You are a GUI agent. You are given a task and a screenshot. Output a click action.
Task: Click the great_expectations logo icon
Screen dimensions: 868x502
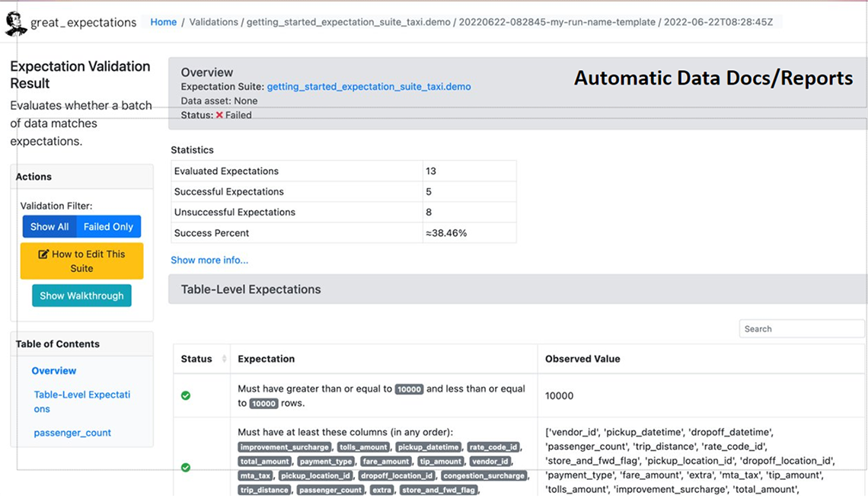click(x=15, y=24)
